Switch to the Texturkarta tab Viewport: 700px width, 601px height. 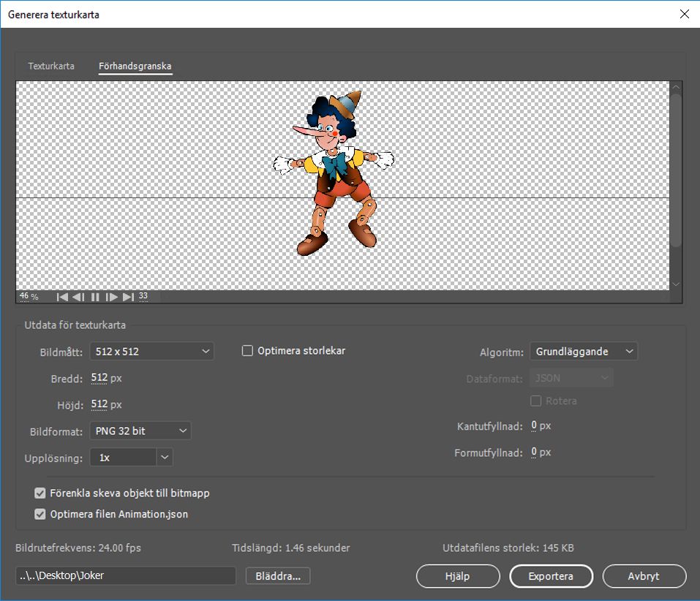(51, 67)
